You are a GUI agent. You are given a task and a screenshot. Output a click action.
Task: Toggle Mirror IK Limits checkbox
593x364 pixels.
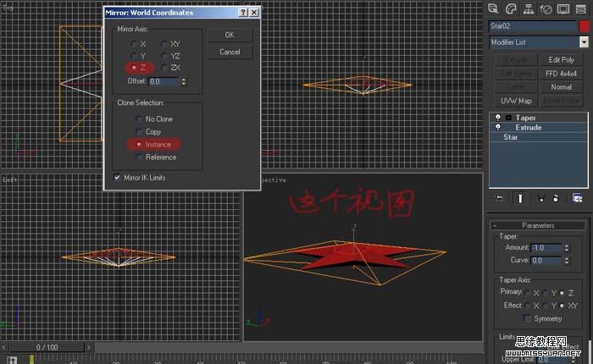tap(117, 177)
